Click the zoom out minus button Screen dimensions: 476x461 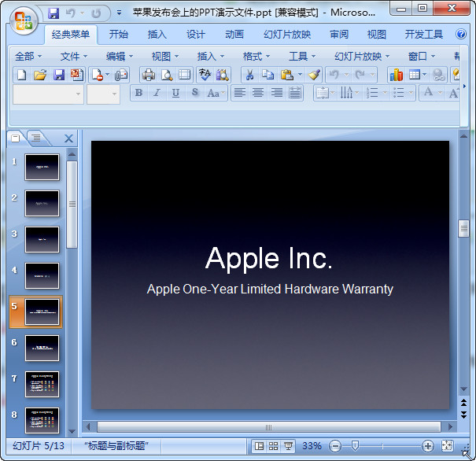(x=335, y=446)
